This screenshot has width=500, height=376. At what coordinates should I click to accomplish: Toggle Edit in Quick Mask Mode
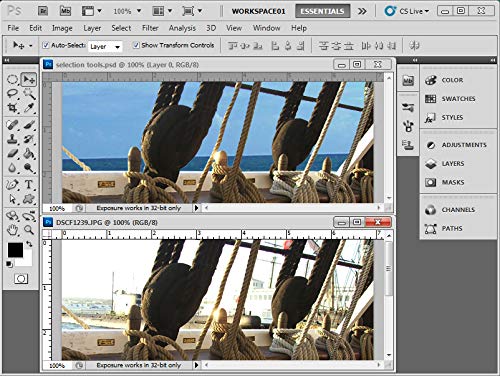point(21,279)
